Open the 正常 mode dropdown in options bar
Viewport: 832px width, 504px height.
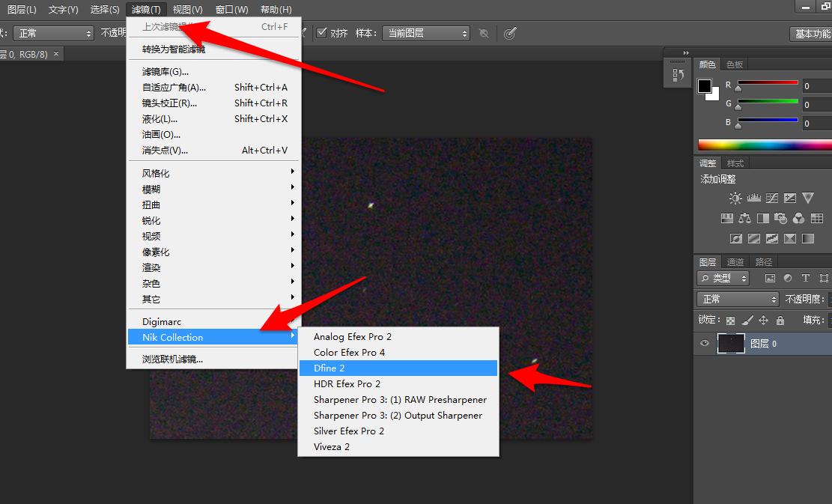pyautogui.click(x=53, y=34)
